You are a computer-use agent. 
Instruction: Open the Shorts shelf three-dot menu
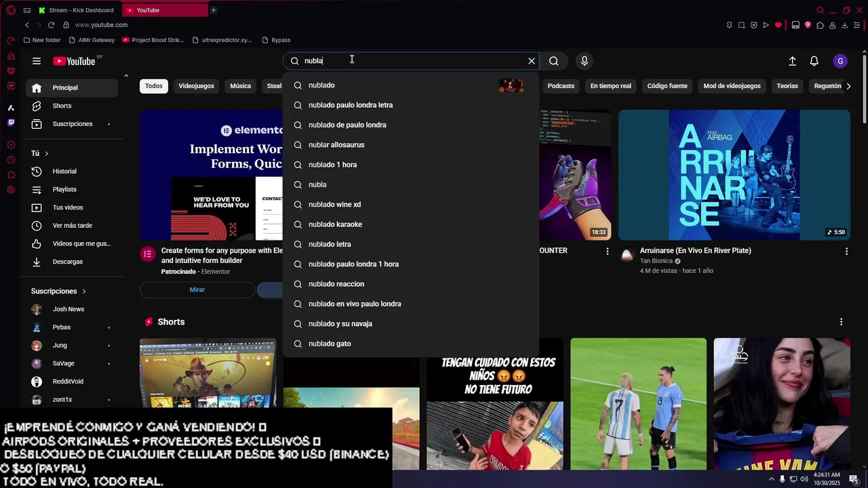point(841,322)
